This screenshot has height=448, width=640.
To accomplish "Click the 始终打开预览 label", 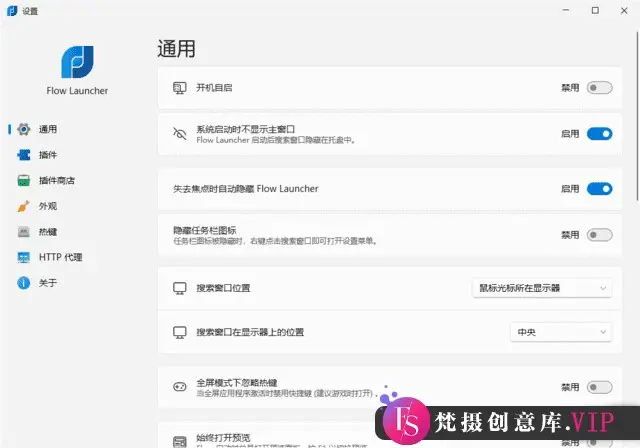I will pos(223,438).
